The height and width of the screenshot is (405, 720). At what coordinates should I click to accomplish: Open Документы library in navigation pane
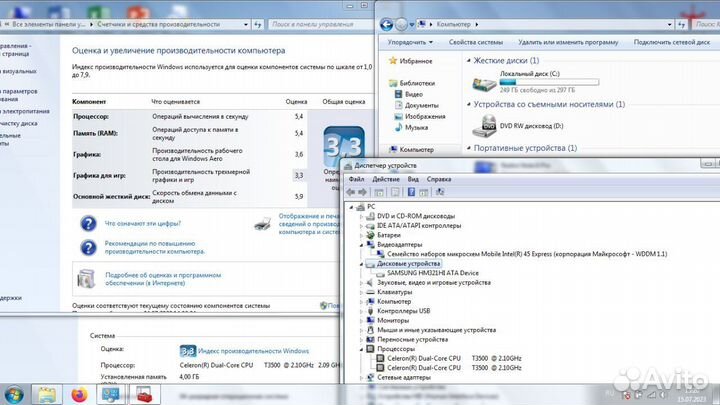coord(422,105)
